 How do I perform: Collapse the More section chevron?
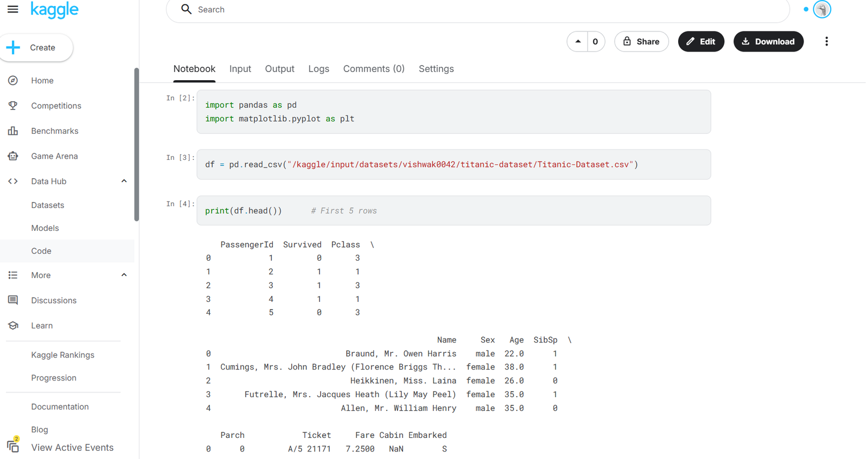pos(124,275)
